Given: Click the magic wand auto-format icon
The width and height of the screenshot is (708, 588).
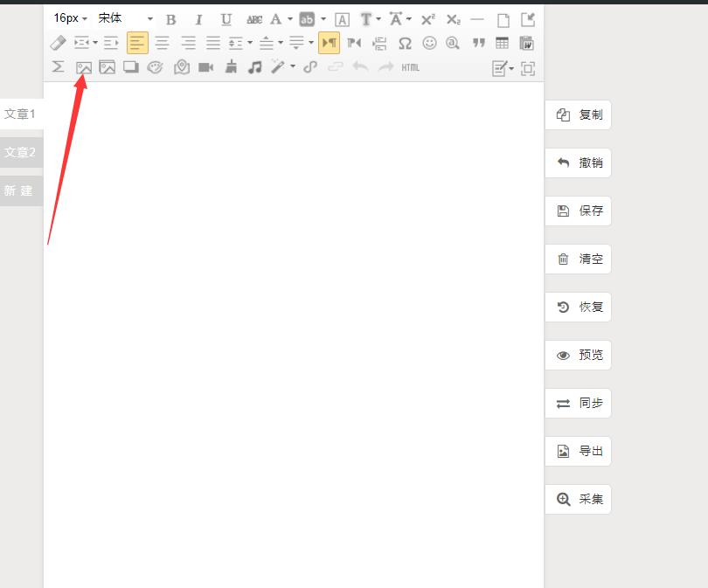Looking at the screenshot, I should coord(278,66).
